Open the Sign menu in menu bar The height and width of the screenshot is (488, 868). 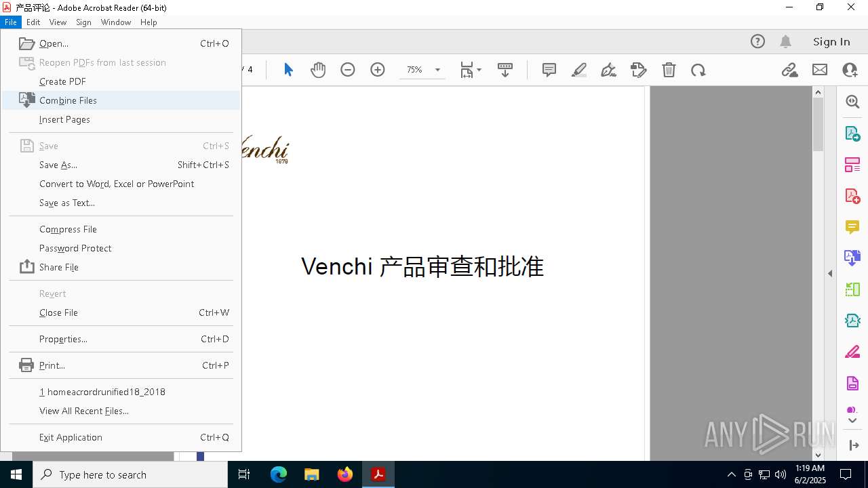point(83,22)
